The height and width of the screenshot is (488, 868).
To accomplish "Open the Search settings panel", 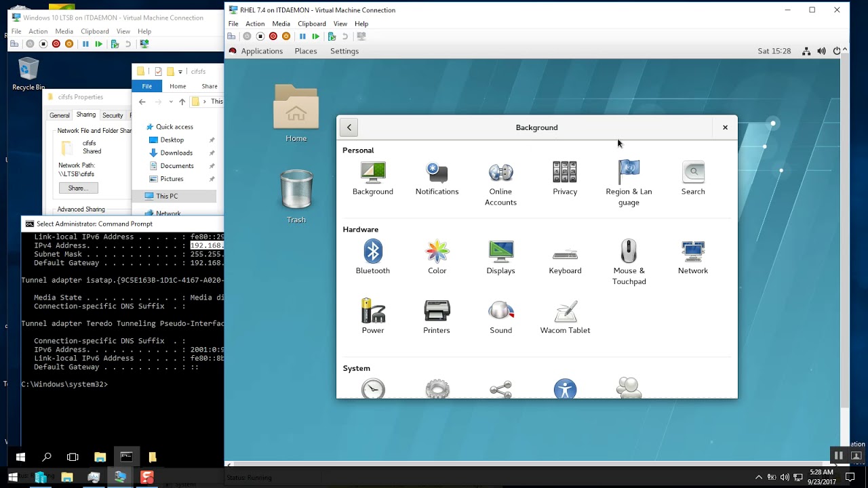I will (693, 179).
